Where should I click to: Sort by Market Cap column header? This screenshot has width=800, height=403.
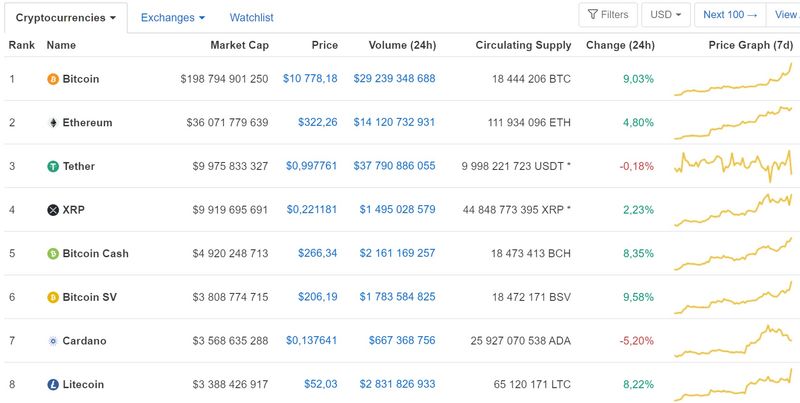pyautogui.click(x=239, y=45)
